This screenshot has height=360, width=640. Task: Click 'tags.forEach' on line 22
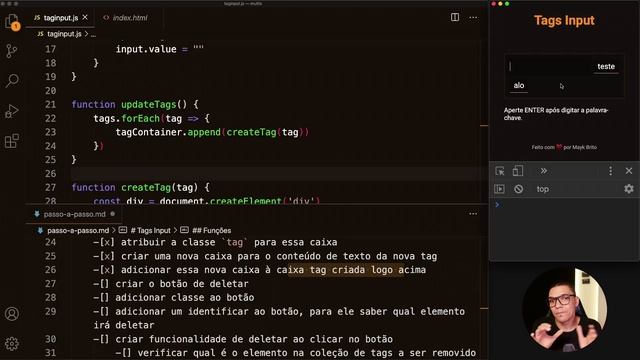pyautogui.click(x=126, y=118)
